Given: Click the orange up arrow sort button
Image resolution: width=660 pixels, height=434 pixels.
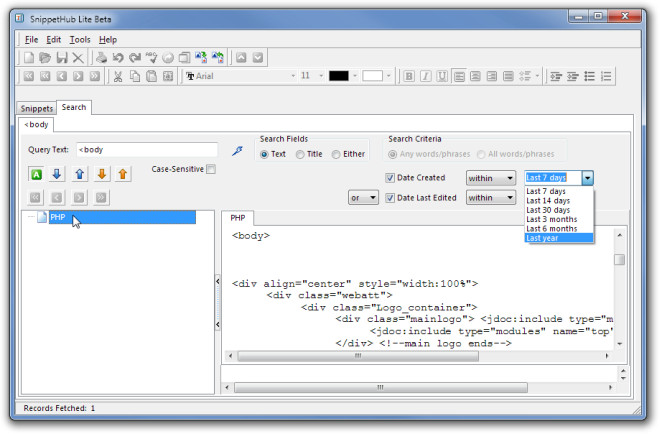Looking at the screenshot, I should [123, 174].
